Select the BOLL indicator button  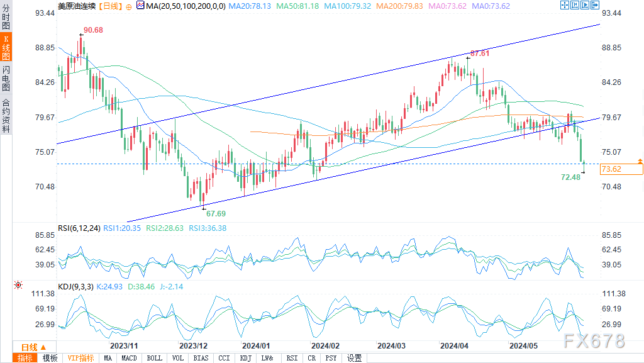point(155,358)
